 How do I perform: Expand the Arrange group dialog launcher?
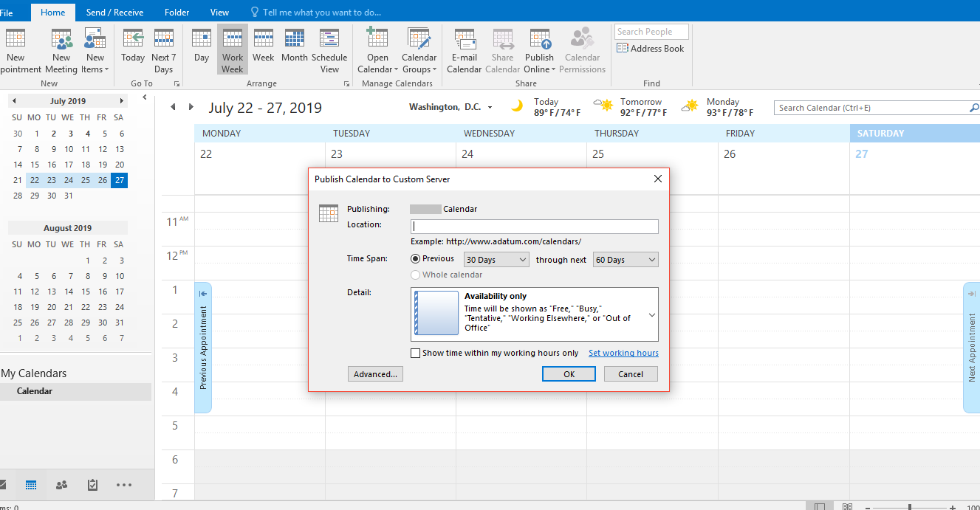(347, 84)
